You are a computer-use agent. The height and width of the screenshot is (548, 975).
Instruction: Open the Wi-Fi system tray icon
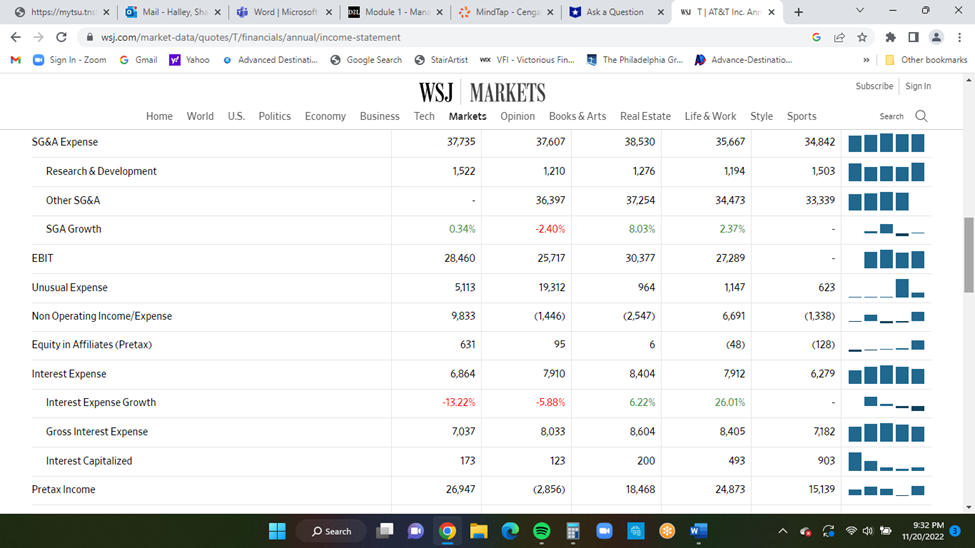point(851,531)
